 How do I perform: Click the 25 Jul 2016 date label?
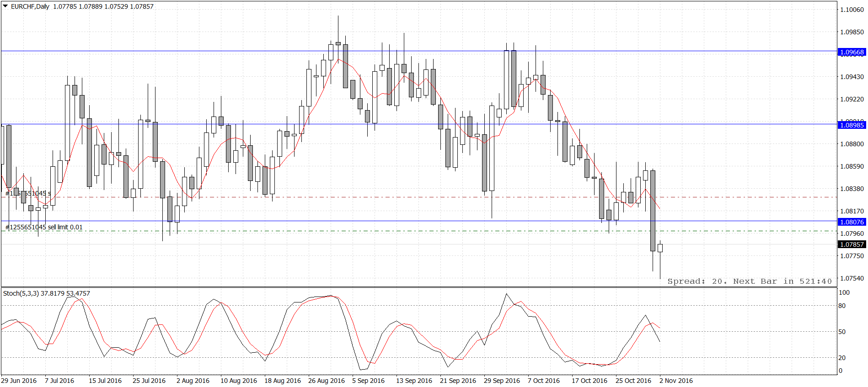(x=149, y=381)
